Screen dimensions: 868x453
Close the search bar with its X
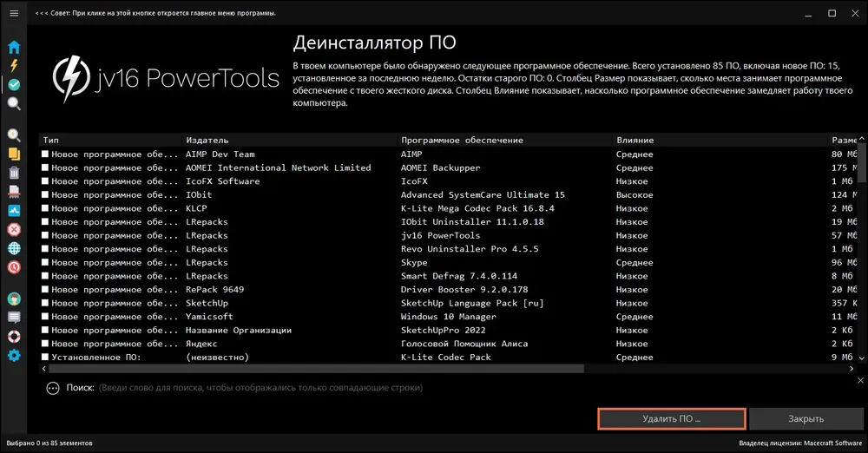click(860, 380)
